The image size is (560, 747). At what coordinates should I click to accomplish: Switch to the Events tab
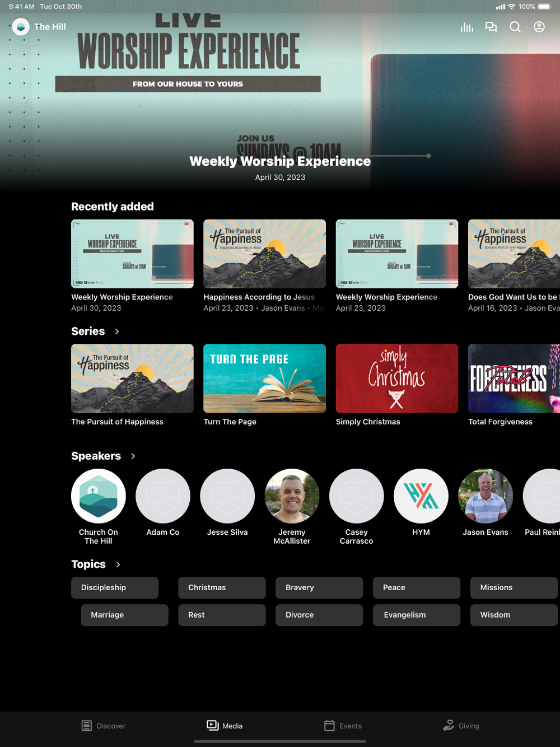pyautogui.click(x=343, y=726)
